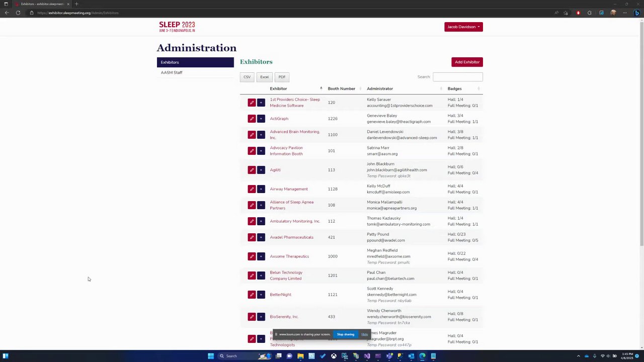644x362 pixels.
Task: Click administrator name Patty Pound
Action: (378, 234)
